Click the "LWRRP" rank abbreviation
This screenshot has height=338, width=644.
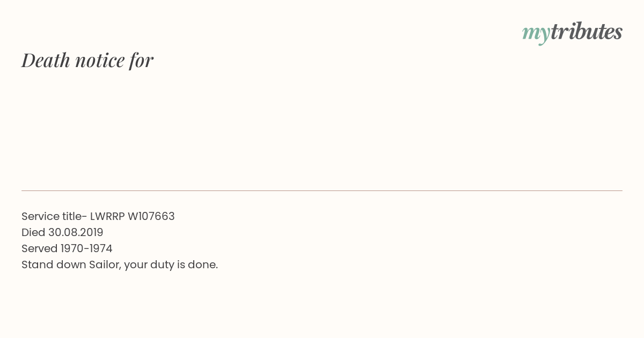(x=107, y=216)
